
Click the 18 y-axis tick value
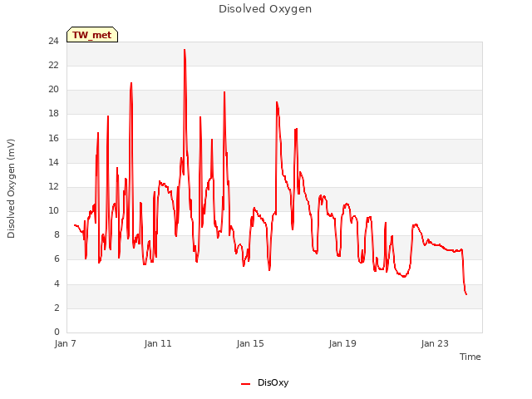(53, 114)
